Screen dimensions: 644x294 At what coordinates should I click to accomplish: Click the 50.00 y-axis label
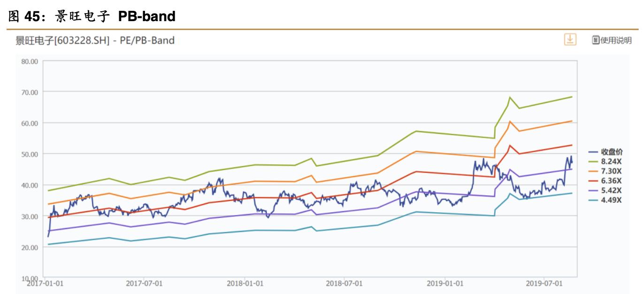coord(29,154)
